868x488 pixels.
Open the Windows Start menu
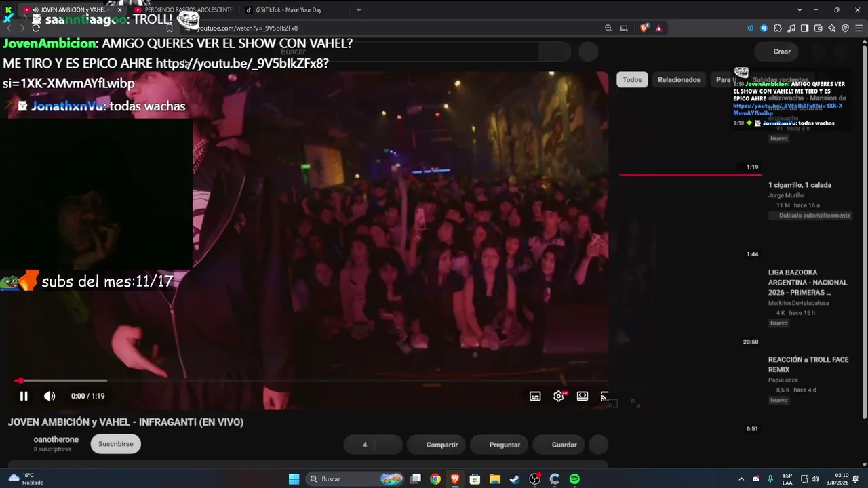click(294, 479)
